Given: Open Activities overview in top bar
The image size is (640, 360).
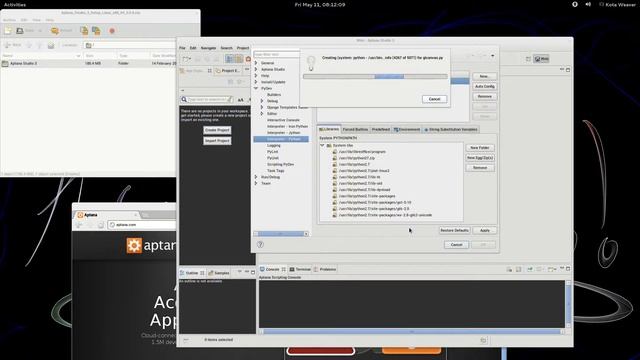Looking at the screenshot, I should point(15,4).
